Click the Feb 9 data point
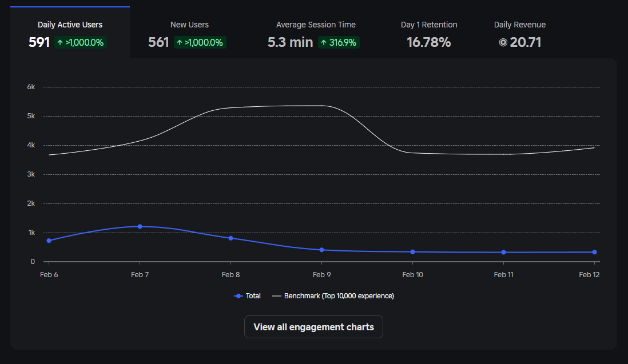 [x=321, y=250]
